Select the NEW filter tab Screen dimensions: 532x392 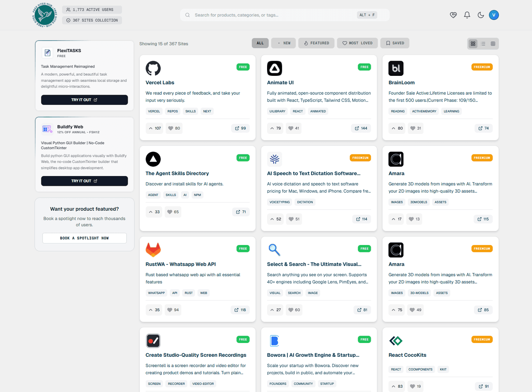(x=283, y=43)
